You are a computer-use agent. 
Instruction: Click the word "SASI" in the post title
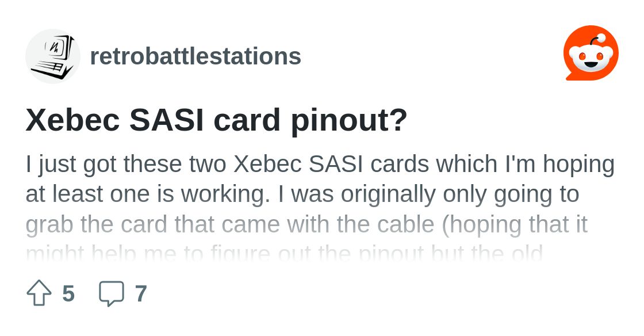[x=167, y=120]
